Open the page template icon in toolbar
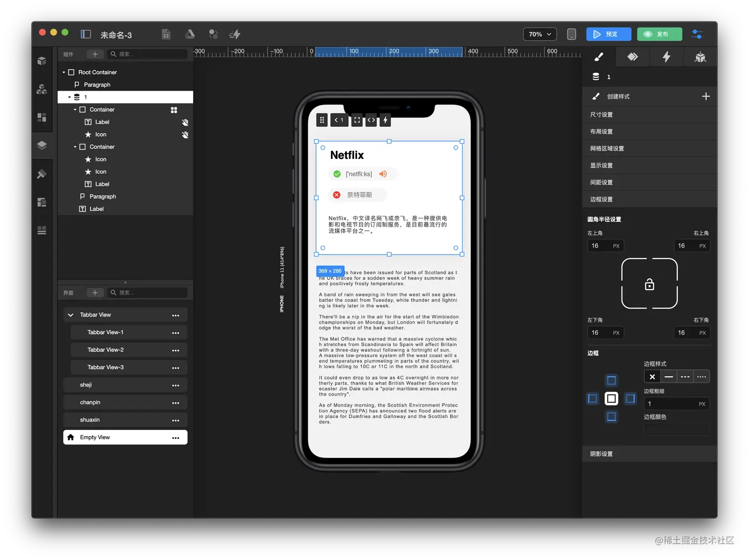The width and height of the screenshot is (749, 560). [166, 34]
